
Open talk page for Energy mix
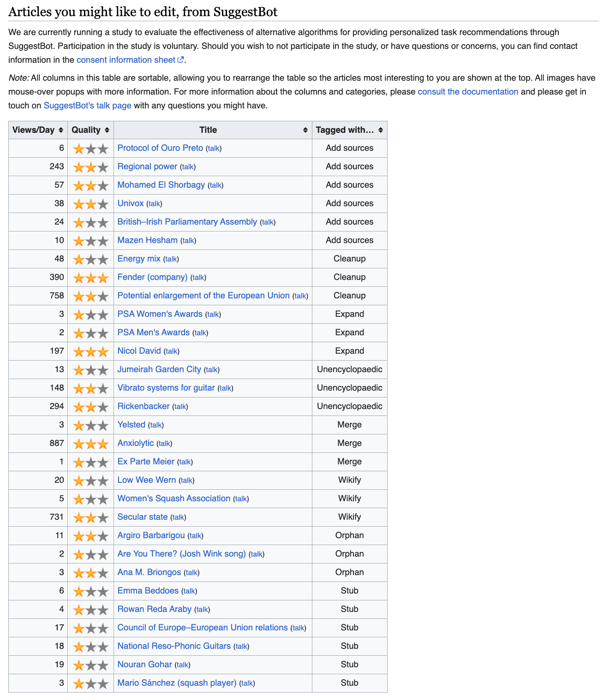click(x=171, y=259)
